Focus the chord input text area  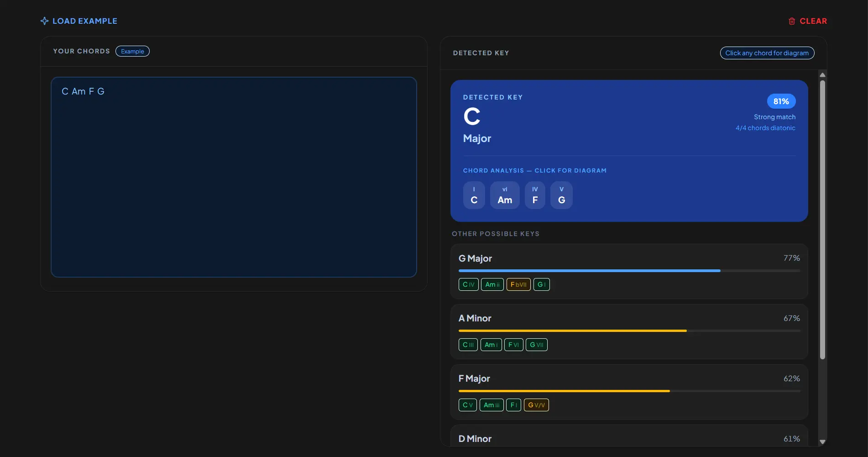pyautogui.click(x=234, y=177)
